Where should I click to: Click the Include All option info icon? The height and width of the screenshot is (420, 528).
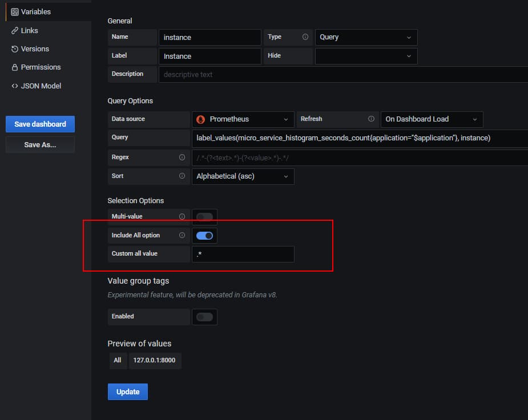182,235
